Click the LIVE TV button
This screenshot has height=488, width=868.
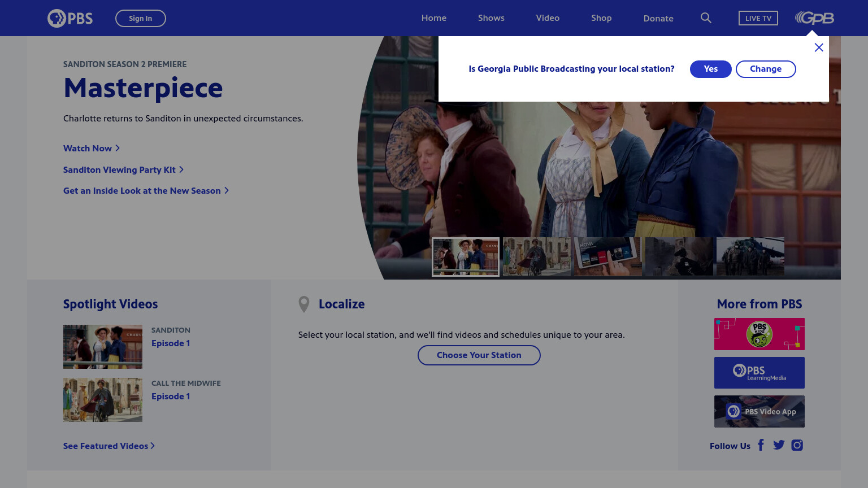tap(758, 18)
